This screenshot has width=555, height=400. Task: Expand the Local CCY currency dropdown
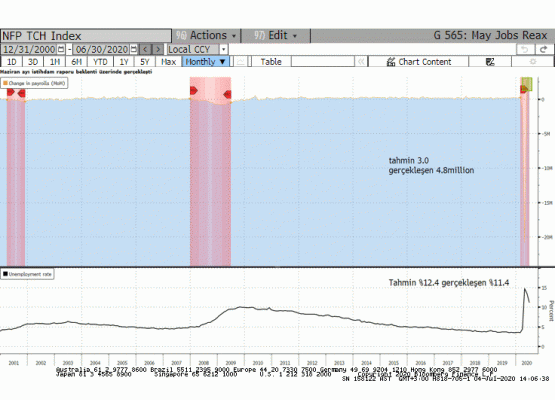(x=223, y=49)
